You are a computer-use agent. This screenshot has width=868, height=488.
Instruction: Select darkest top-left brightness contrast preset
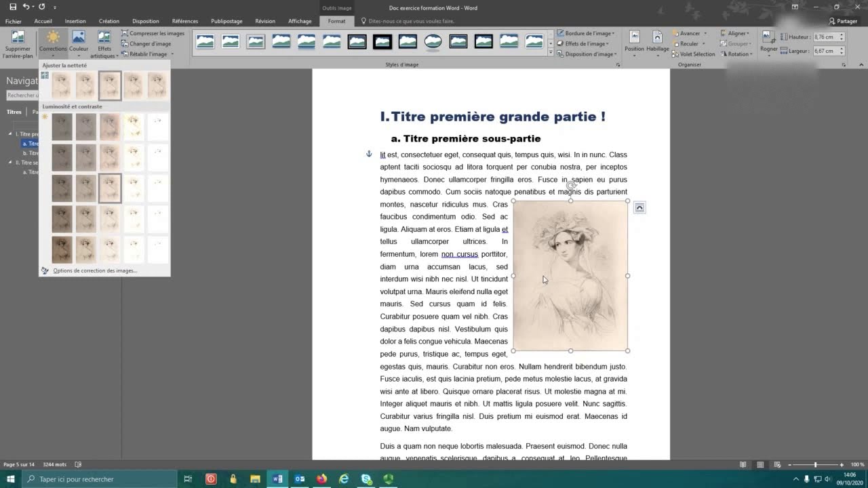[62, 127]
